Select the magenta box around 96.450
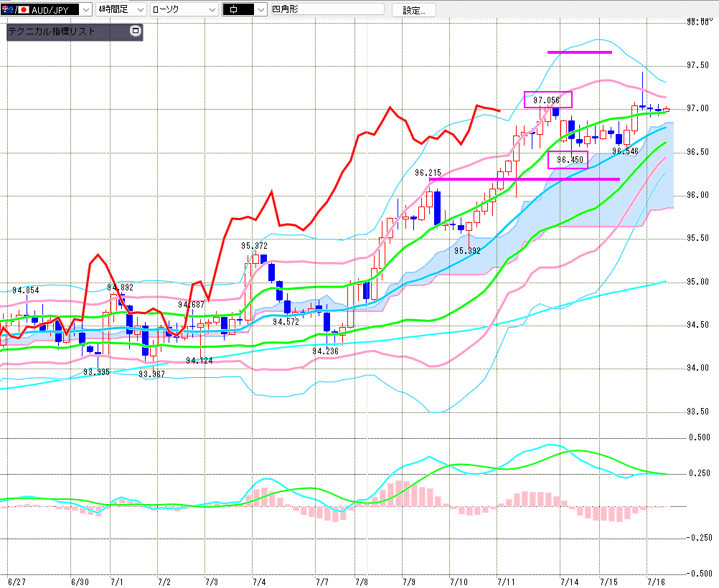This screenshot has height=588, width=719. (x=568, y=159)
